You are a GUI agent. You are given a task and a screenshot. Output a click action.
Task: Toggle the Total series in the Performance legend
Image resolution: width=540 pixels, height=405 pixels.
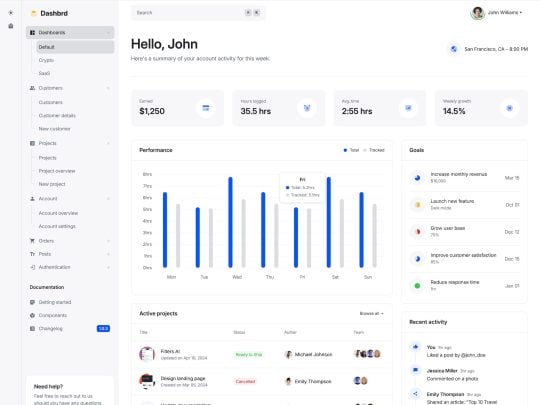[351, 150]
